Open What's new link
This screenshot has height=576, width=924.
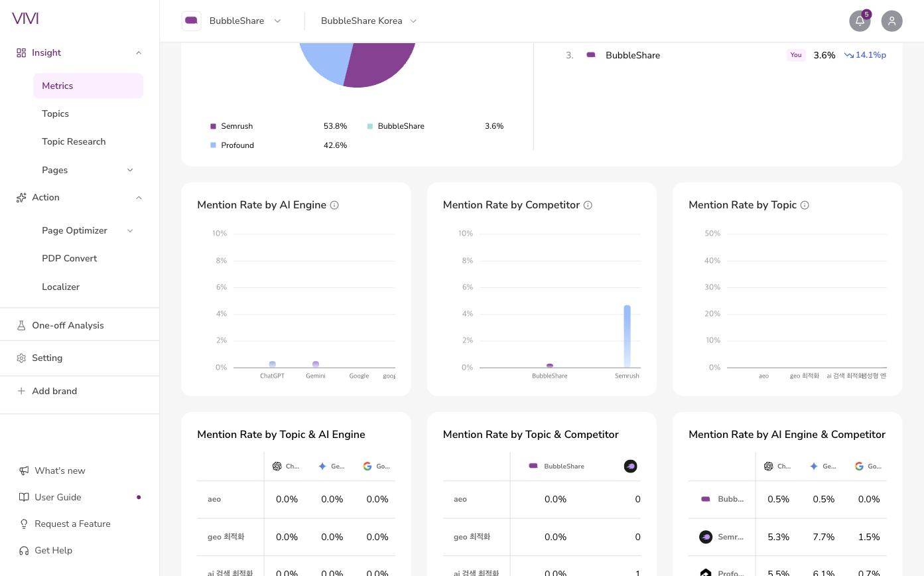pyautogui.click(x=60, y=470)
